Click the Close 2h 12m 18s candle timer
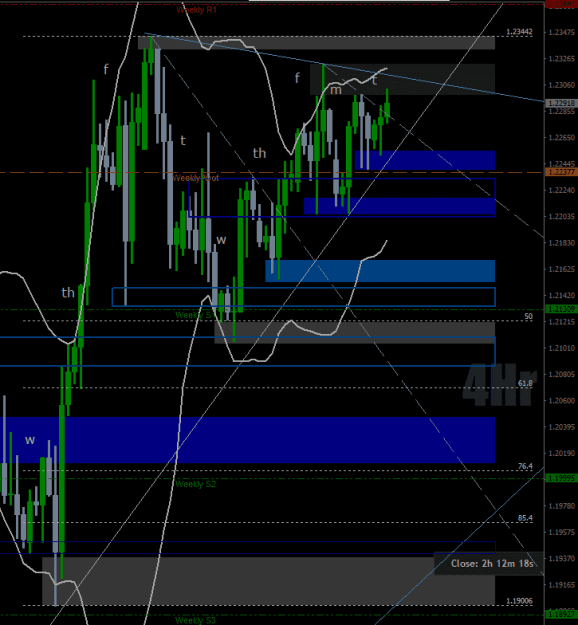The width and height of the screenshot is (578, 625). click(492, 563)
